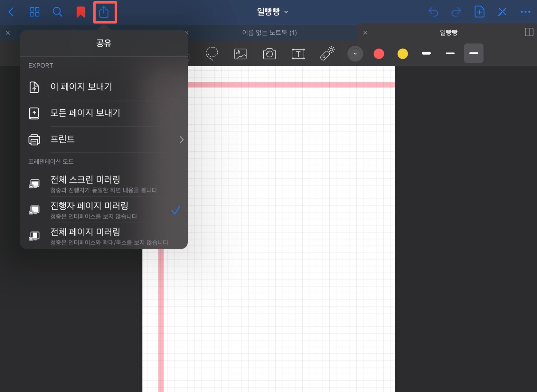Select 전체 스크린 미러링 mode
The image size is (537, 392).
coord(104,184)
